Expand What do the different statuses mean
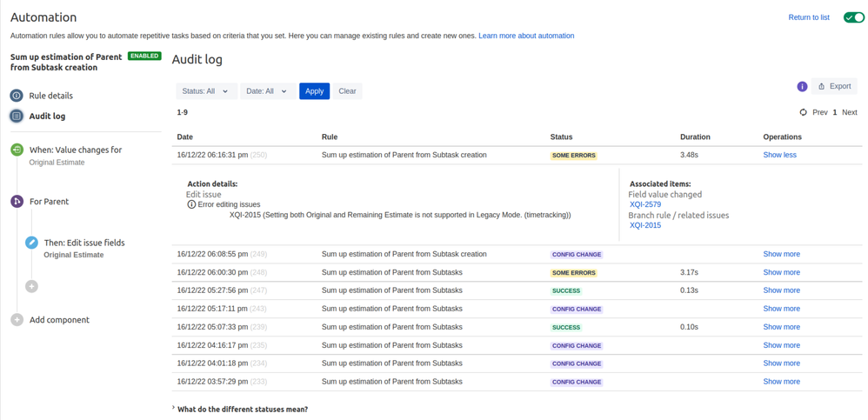 242,409
